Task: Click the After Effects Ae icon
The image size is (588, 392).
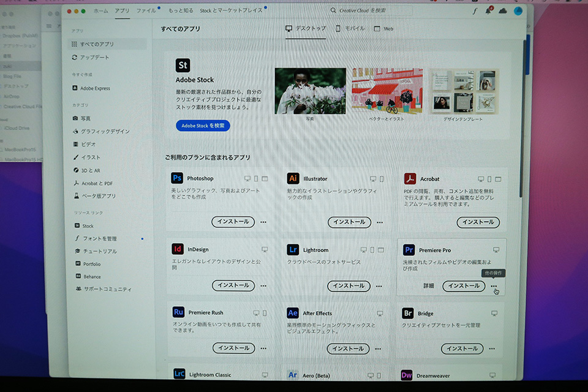Action: point(293,313)
